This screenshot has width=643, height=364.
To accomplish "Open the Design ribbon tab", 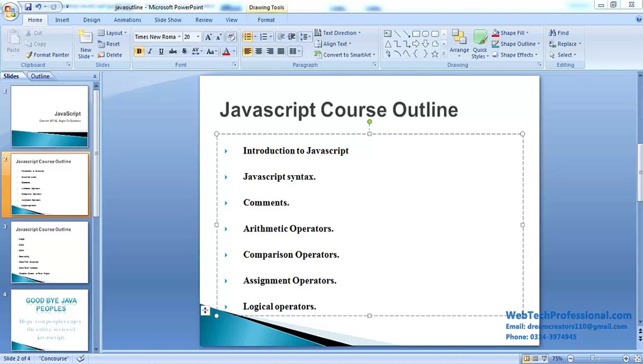I will pyautogui.click(x=92, y=20).
